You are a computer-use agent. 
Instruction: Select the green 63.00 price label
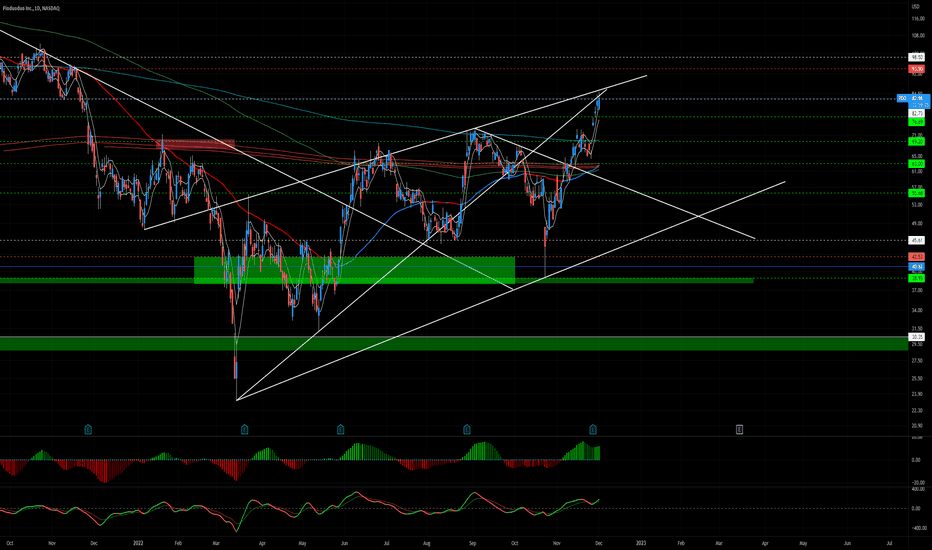coord(917,164)
